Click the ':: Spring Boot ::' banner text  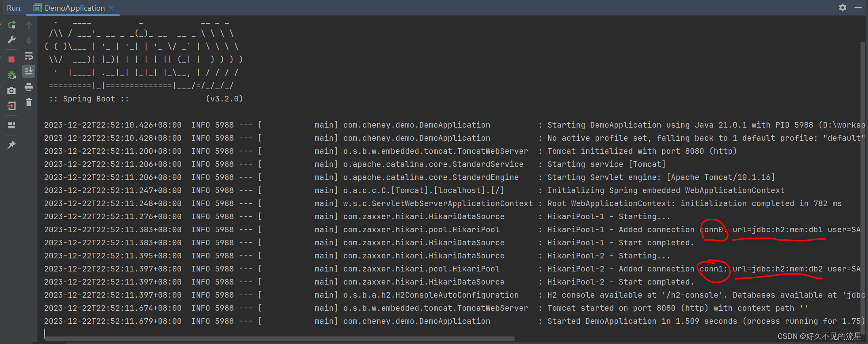[x=89, y=99]
